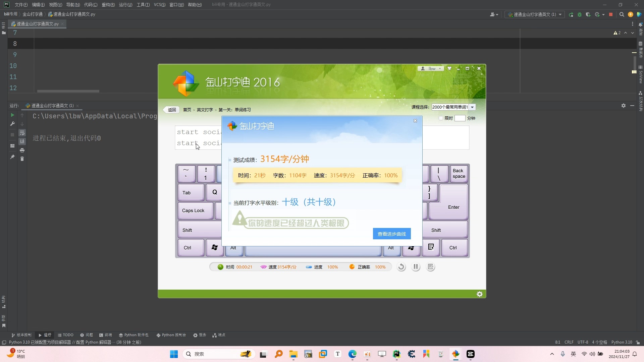Restore layout icon in Run panel
The width and height of the screenshot is (644, 362).
(x=12, y=146)
